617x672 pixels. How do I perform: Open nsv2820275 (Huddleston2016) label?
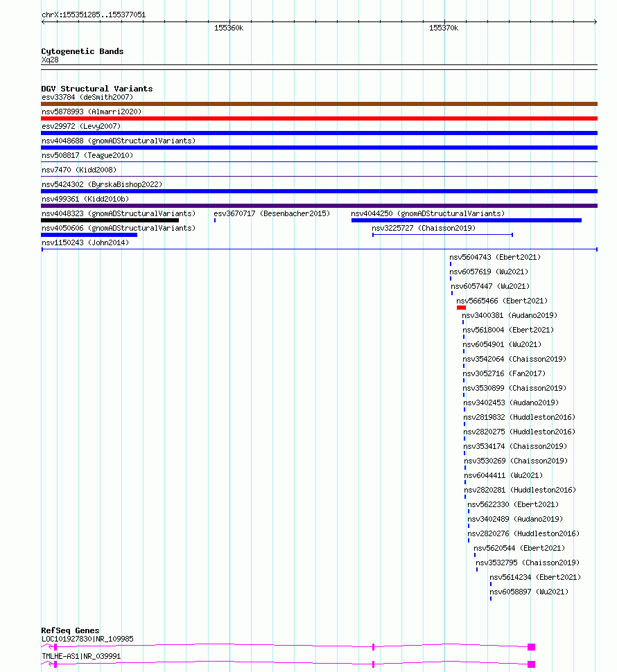[x=519, y=432]
